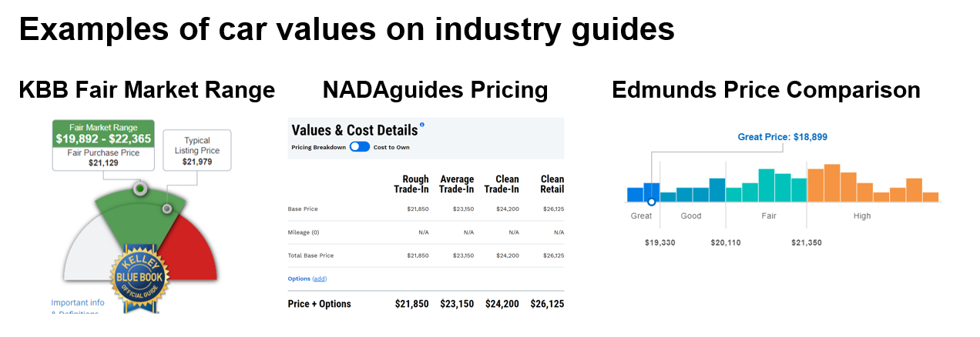Click the Great Price: $18,899 label
This screenshot has width=980, height=337.
coord(782,137)
